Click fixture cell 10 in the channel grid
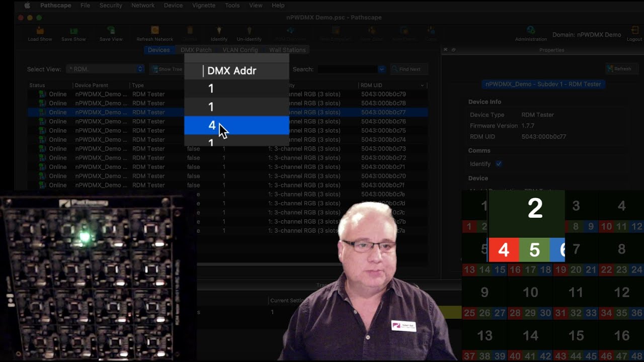 click(530, 292)
